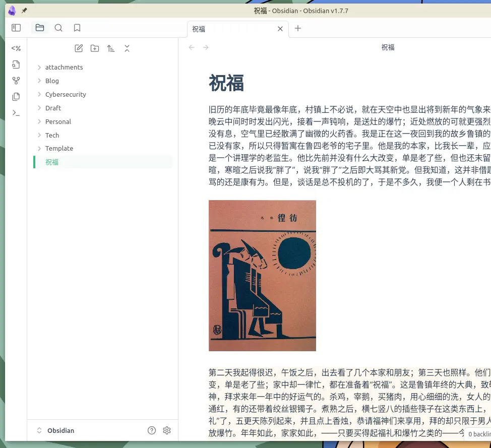Expand the attachments folder
This screenshot has height=448, width=491.
point(103,68)
